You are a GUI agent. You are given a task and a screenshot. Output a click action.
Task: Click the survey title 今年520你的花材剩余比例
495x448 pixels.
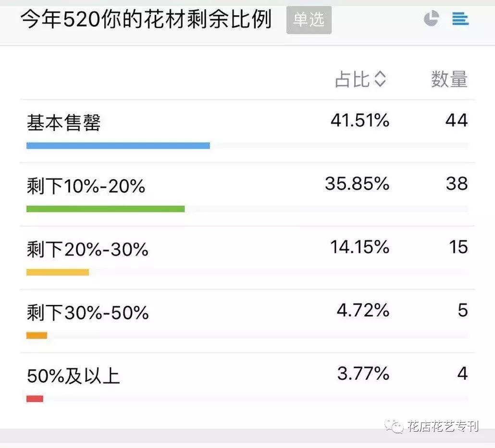click(x=146, y=20)
